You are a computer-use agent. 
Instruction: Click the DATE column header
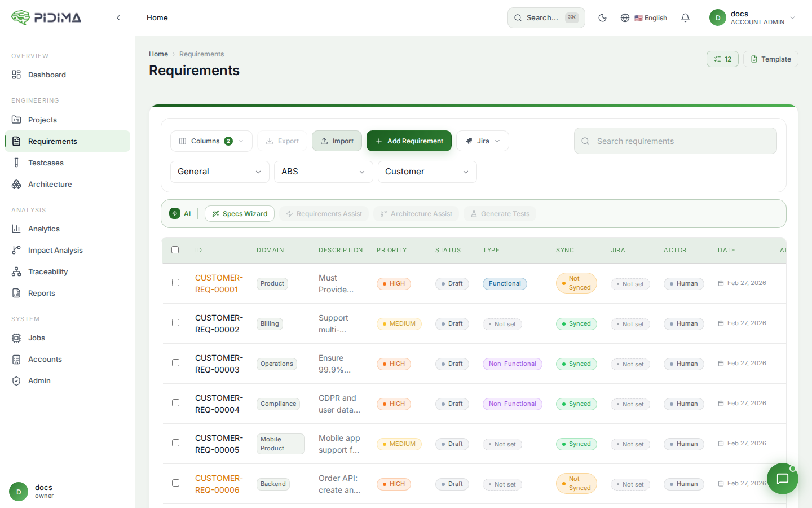pos(726,250)
